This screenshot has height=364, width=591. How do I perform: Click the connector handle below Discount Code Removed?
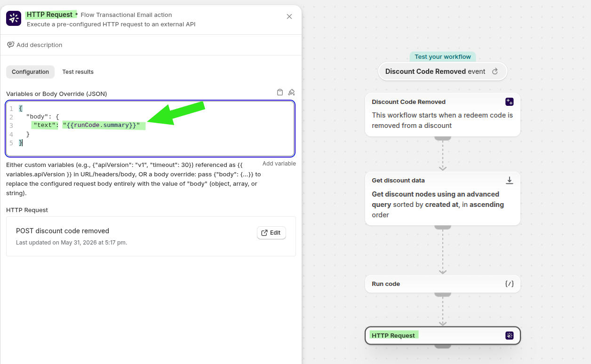point(443,138)
